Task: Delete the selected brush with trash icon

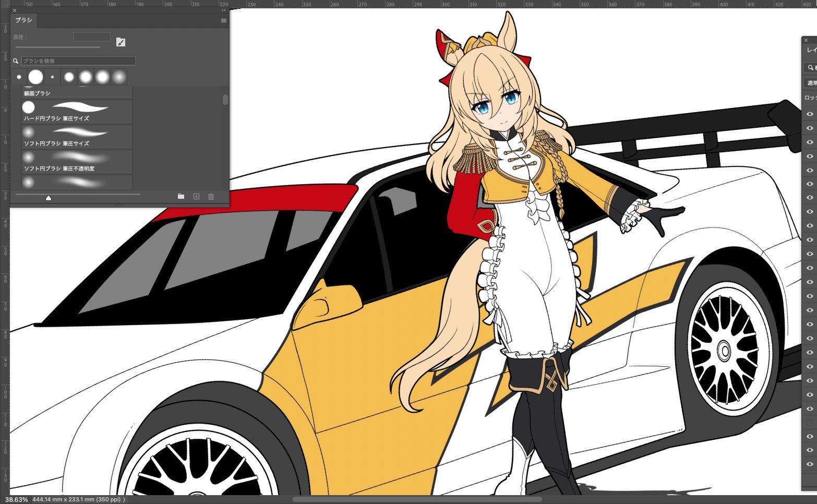Action: [211, 196]
